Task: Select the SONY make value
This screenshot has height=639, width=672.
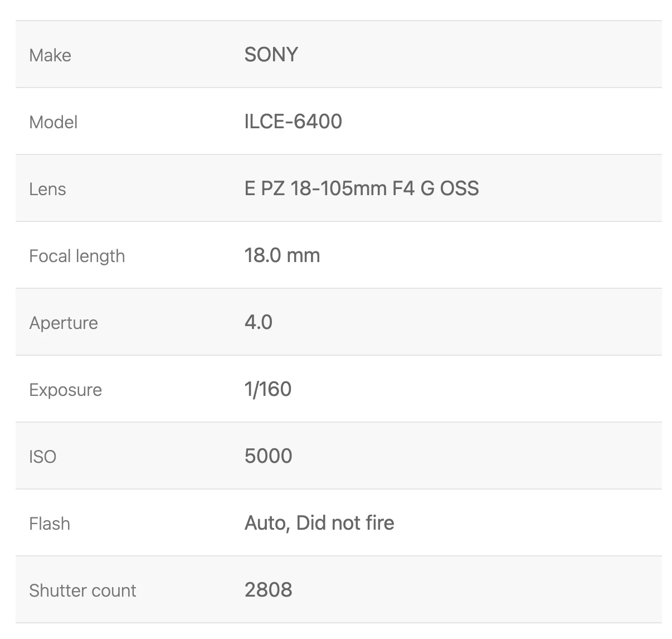Action: [271, 55]
